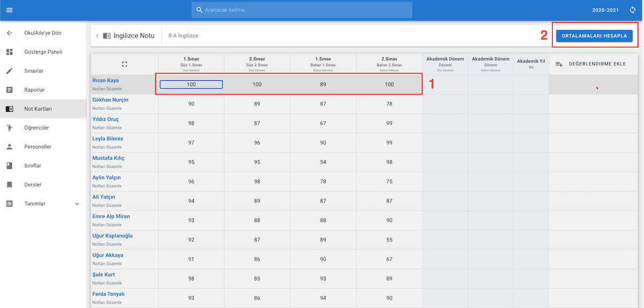Click the add-list icon beside Değerlendirme Ekle

pos(559,64)
